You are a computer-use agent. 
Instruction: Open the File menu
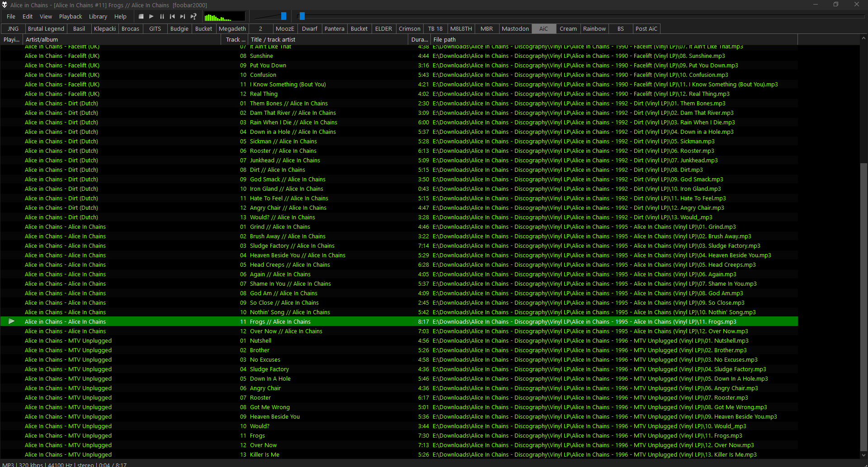[x=11, y=17]
